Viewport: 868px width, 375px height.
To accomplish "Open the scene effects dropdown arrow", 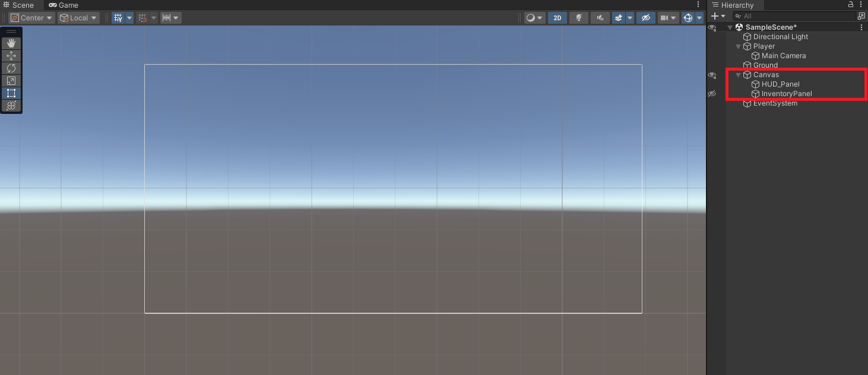I will (x=630, y=18).
